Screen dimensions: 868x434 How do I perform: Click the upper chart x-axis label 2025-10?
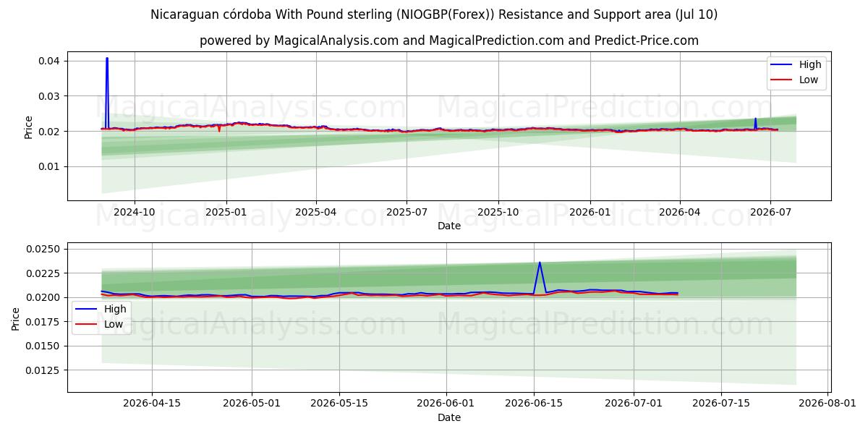click(x=498, y=212)
